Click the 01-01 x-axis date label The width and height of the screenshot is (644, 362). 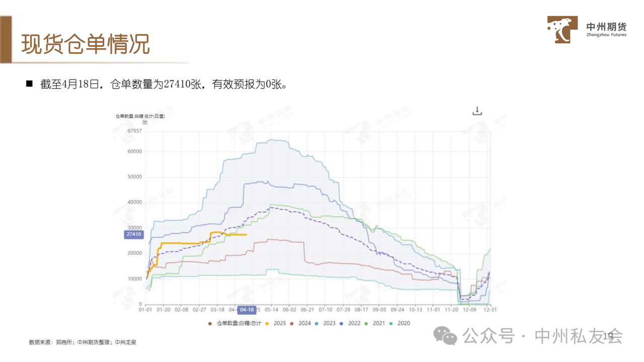pos(145,310)
